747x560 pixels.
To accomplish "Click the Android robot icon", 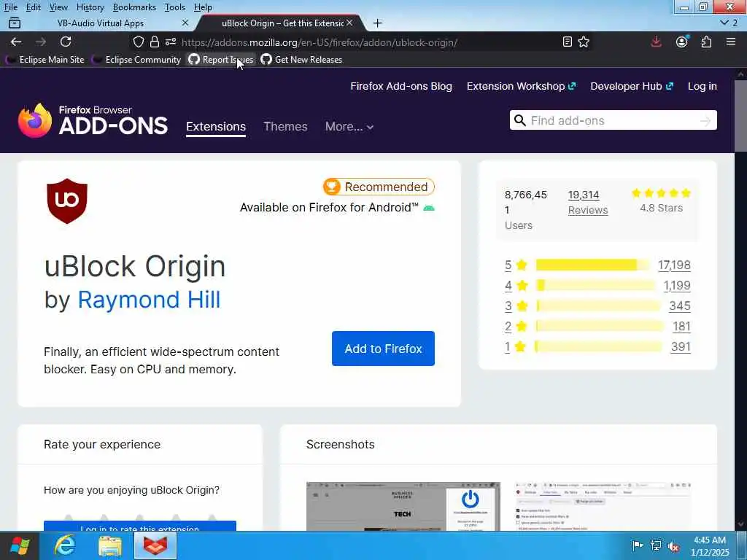I will pyautogui.click(x=429, y=208).
